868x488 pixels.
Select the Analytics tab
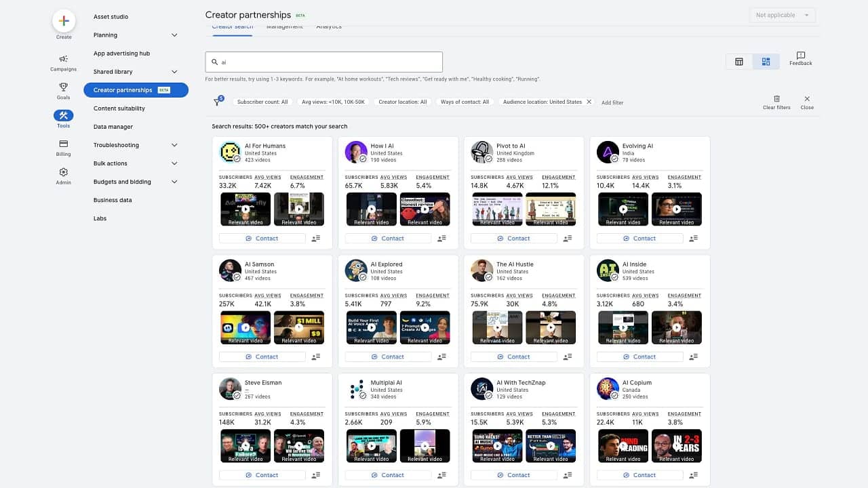(x=329, y=26)
